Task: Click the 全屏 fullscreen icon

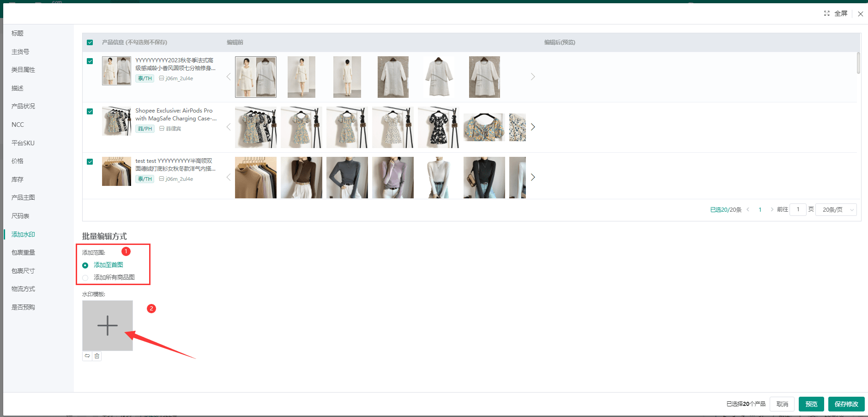Action: 827,13
